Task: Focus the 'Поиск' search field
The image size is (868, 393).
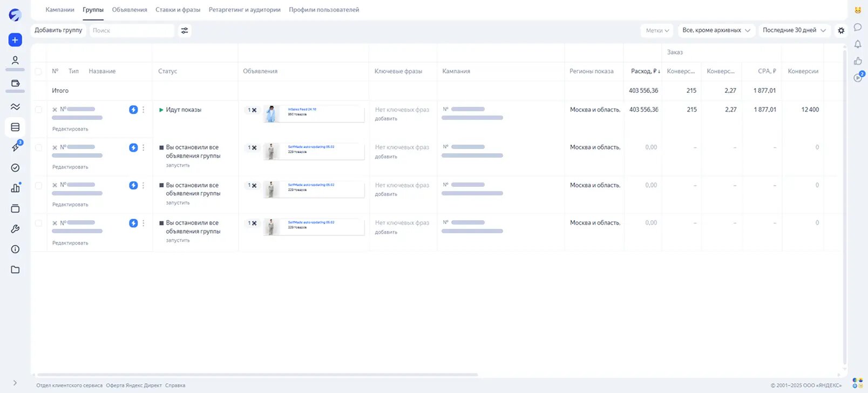Action: click(x=132, y=31)
